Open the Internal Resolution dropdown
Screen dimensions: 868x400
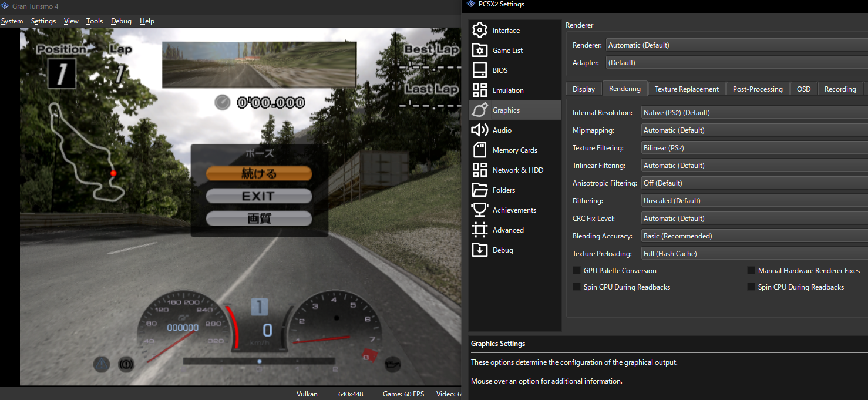pos(754,113)
